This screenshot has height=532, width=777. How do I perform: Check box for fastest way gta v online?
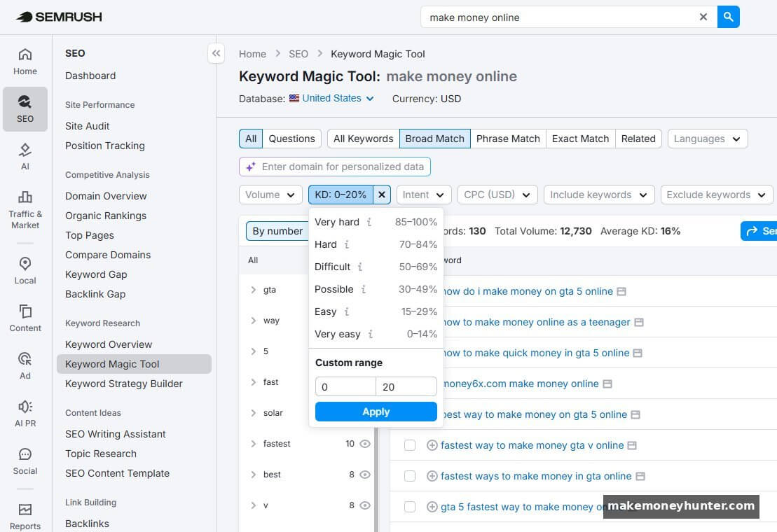[410, 445]
